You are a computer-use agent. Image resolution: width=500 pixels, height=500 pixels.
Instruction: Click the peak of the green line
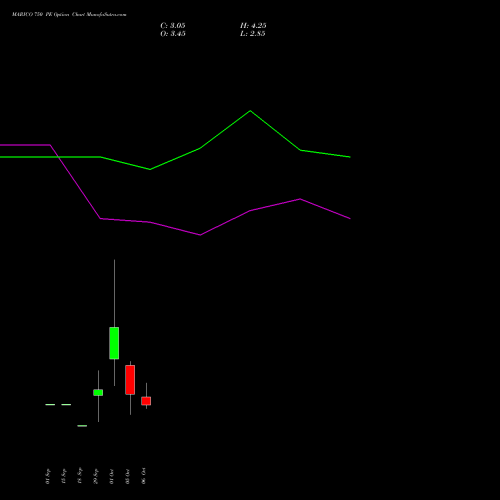point(250,111)
